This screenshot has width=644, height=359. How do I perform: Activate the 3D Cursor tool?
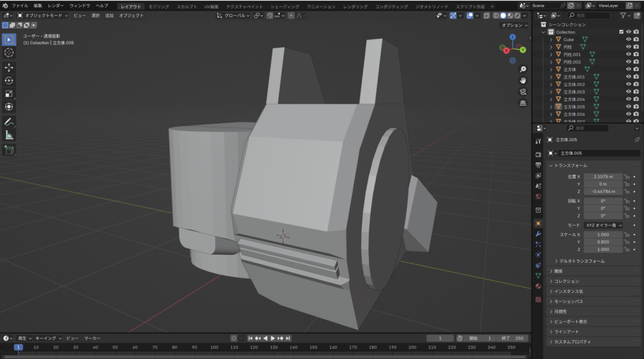[x=9, y=53]
